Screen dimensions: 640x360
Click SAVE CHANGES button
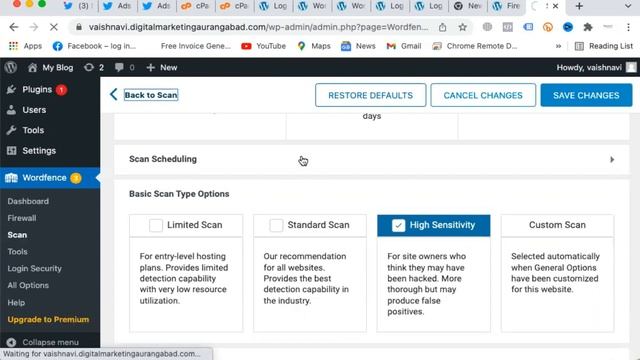pyautogui.click(x=586, y=95)
